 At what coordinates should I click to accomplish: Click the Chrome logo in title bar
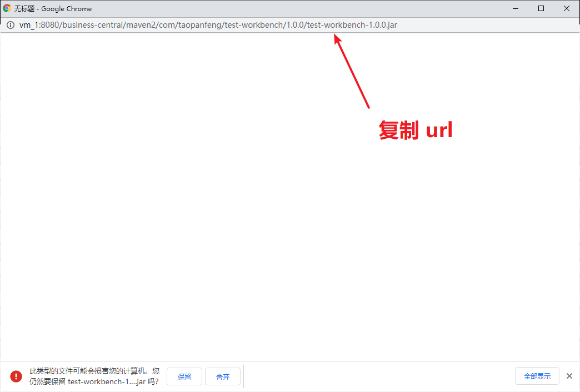point(7,8)
